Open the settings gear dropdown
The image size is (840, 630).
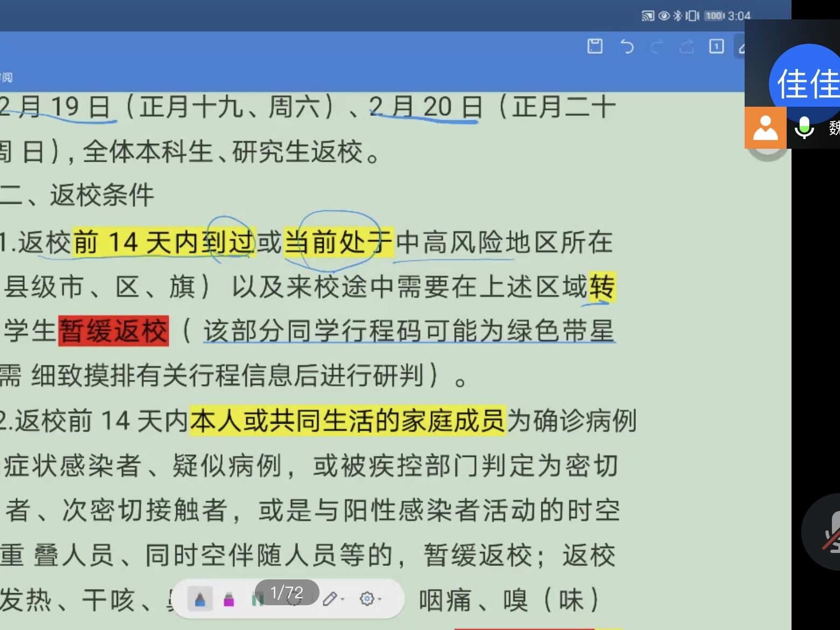point(370,599)
